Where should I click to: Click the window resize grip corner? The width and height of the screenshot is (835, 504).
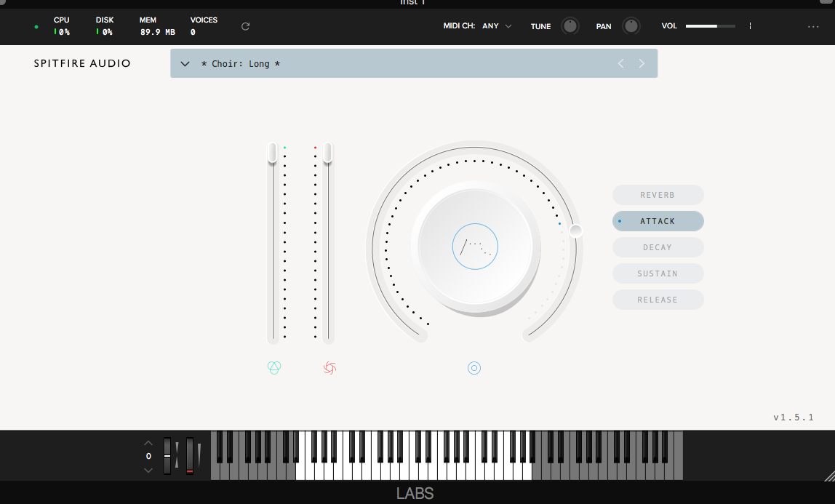[x=829, y=476]
